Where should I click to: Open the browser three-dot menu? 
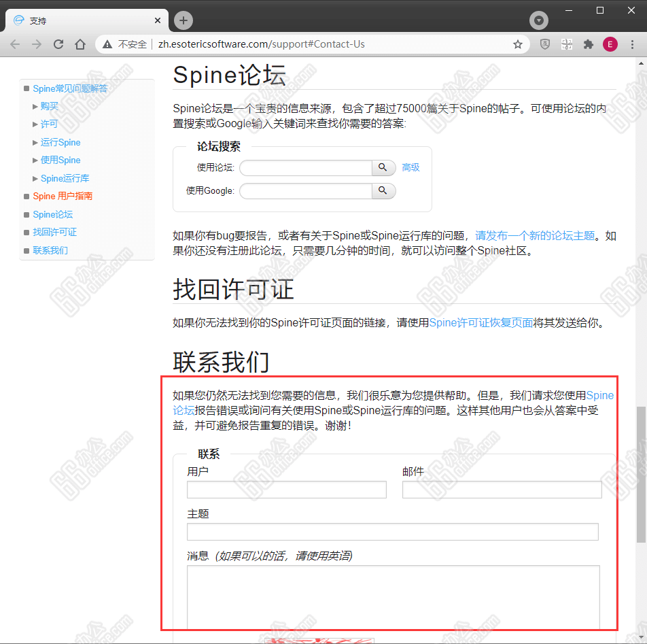632,44
